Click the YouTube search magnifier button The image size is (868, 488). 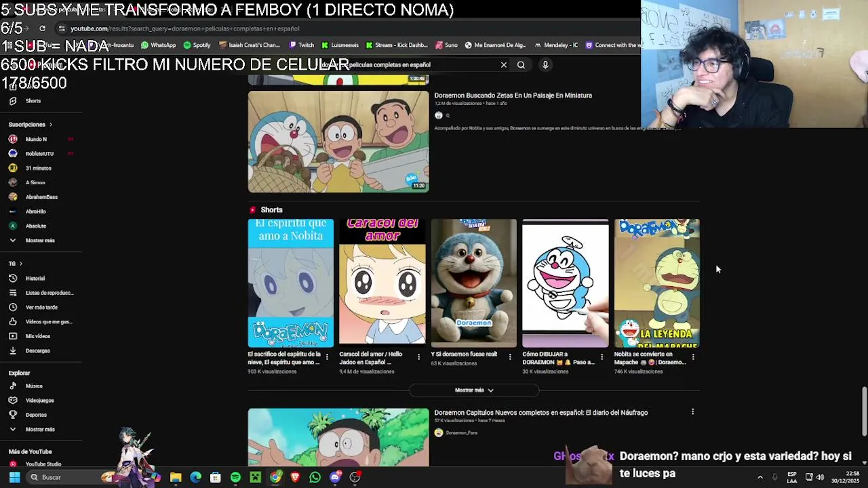pos(521,65)
